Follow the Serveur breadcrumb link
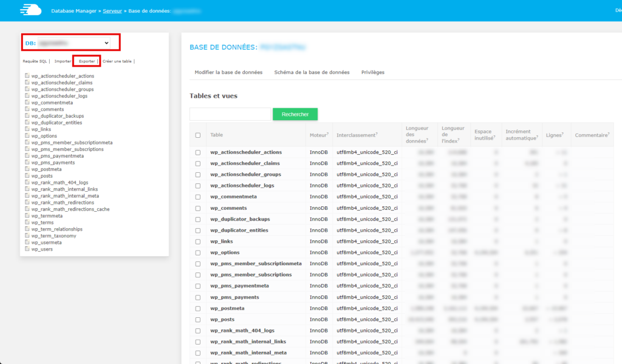The height and width of the screenshot is (364, 622). (112, 11)
